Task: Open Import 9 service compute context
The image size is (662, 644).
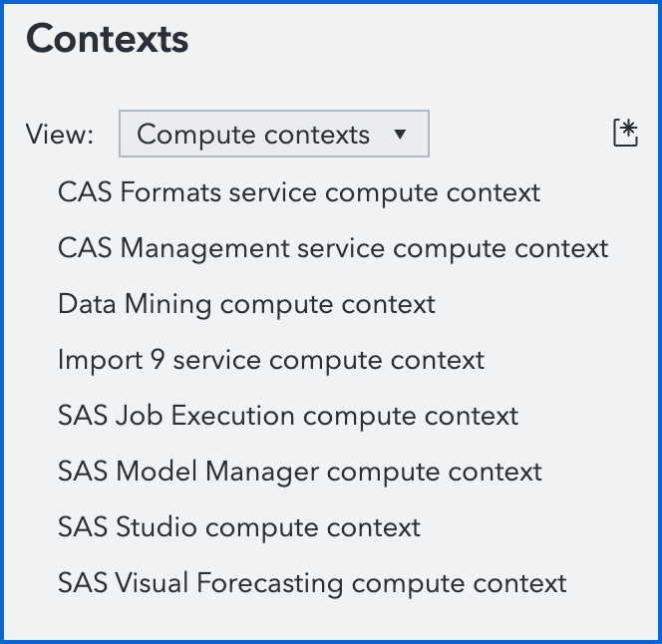Action: (270, 360)
